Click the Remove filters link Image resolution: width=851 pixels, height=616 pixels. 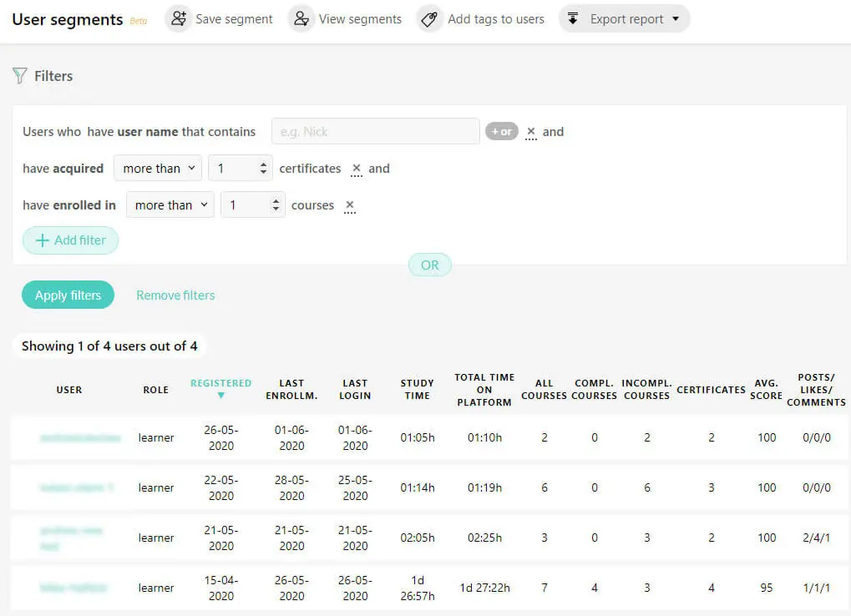coord(175,295)
